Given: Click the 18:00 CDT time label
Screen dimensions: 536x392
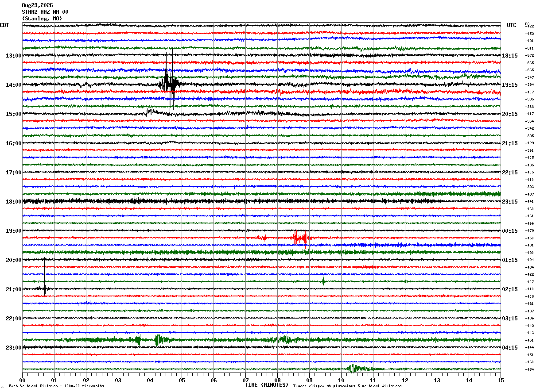Looking at the screenshot, I should (13, 202).
